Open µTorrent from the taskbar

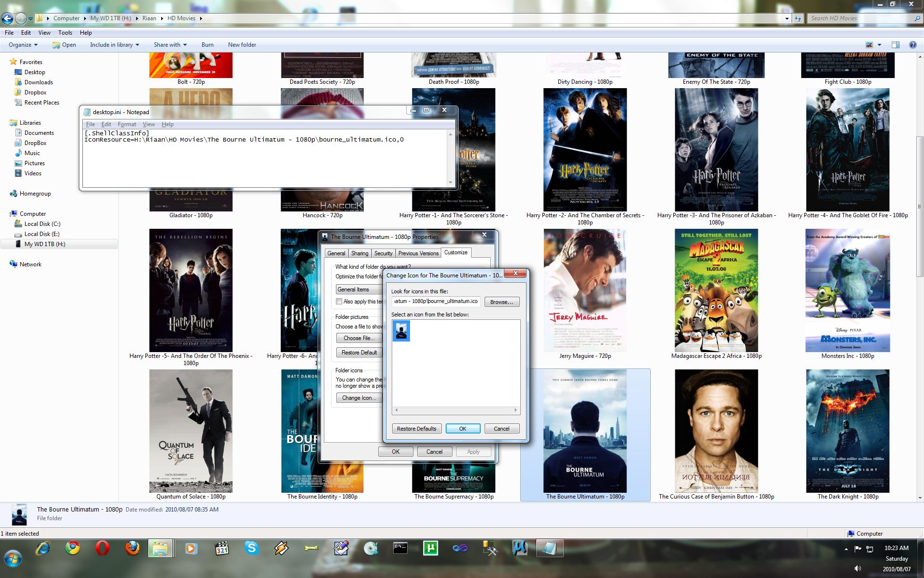[430, 548]
